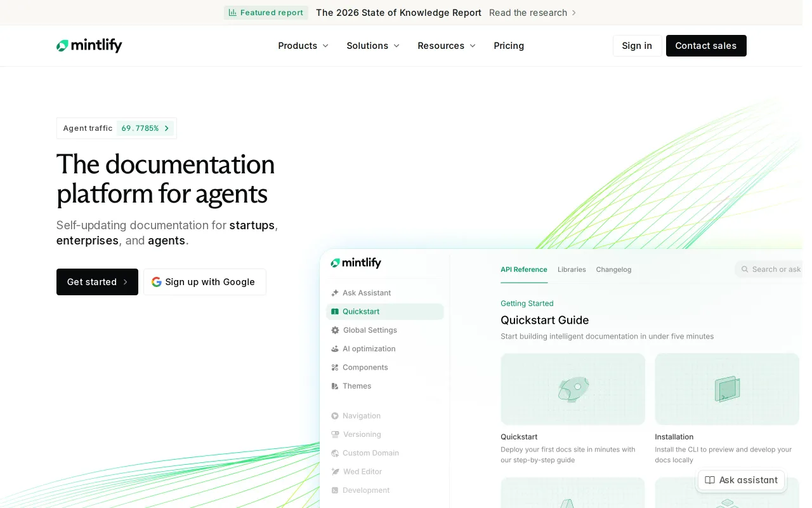Click the Versioning icon in sidebar
812x508 pixels.
tap(335, 434)
